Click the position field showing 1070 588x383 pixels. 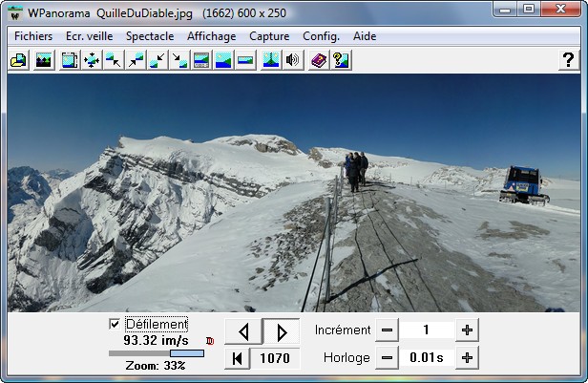[275, 358]
